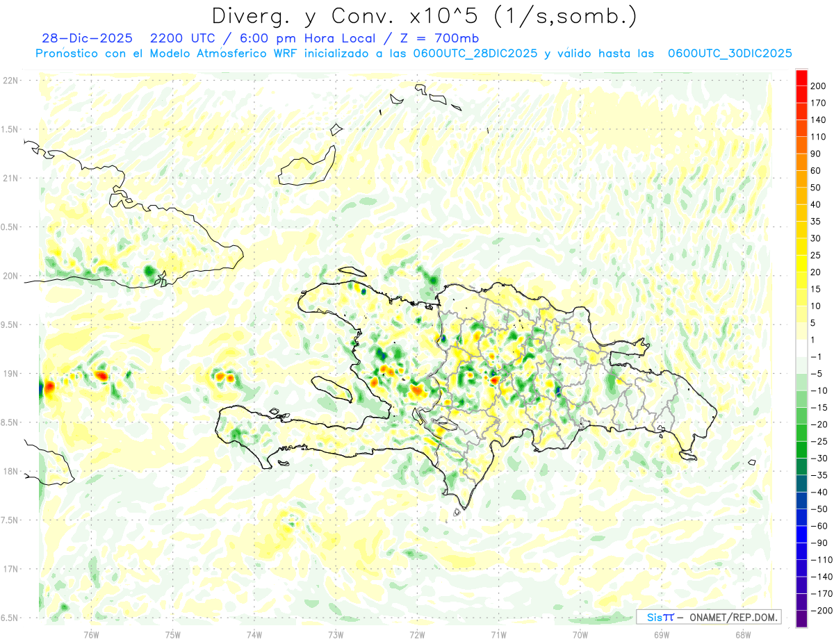Click the latitude label "18N"
This screenshot has width=834, height=644.
(x=10, y=471)
